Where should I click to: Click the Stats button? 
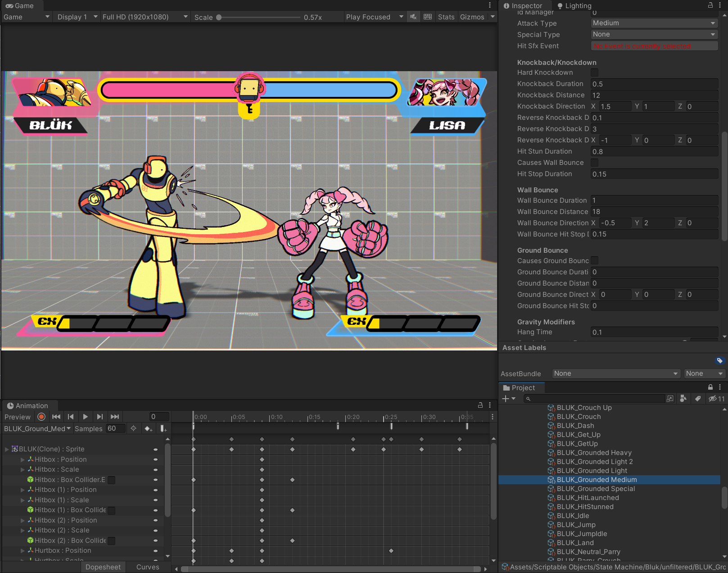pos(446,17)
